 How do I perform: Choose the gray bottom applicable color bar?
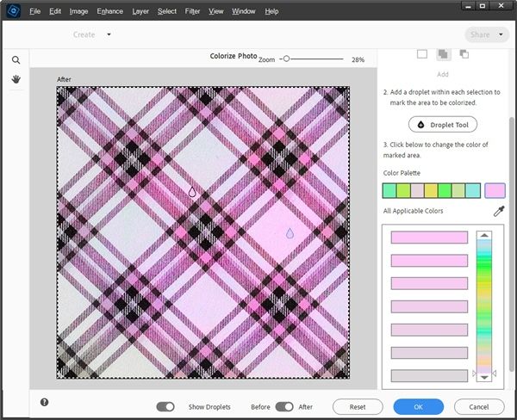(x=429, y=376)
